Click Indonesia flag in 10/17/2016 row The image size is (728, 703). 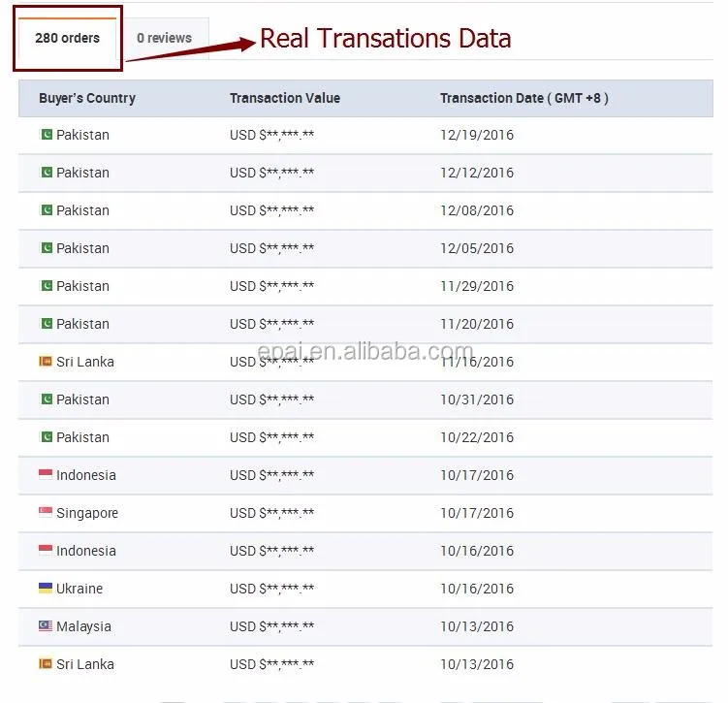tap(46, 474)
